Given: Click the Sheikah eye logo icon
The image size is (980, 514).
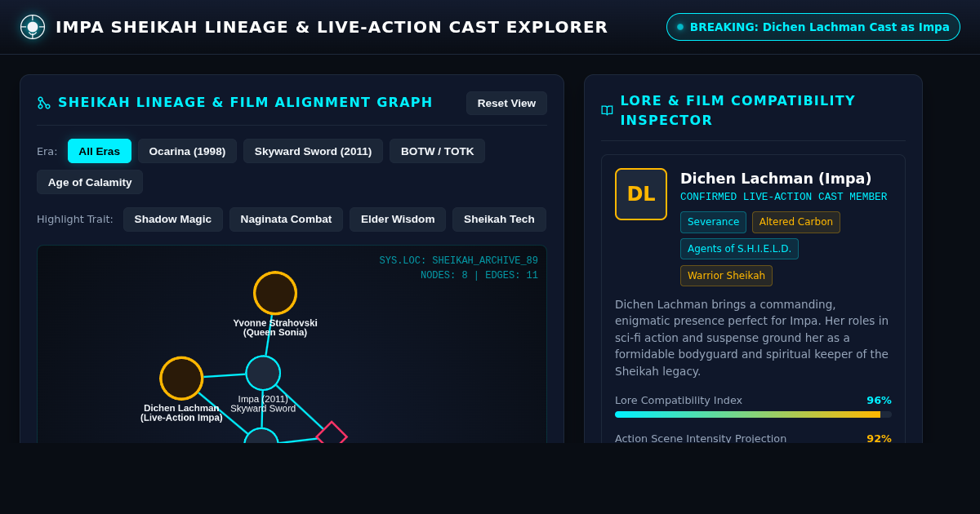Looking at the screenshot, I should click(x=33, y=27).
